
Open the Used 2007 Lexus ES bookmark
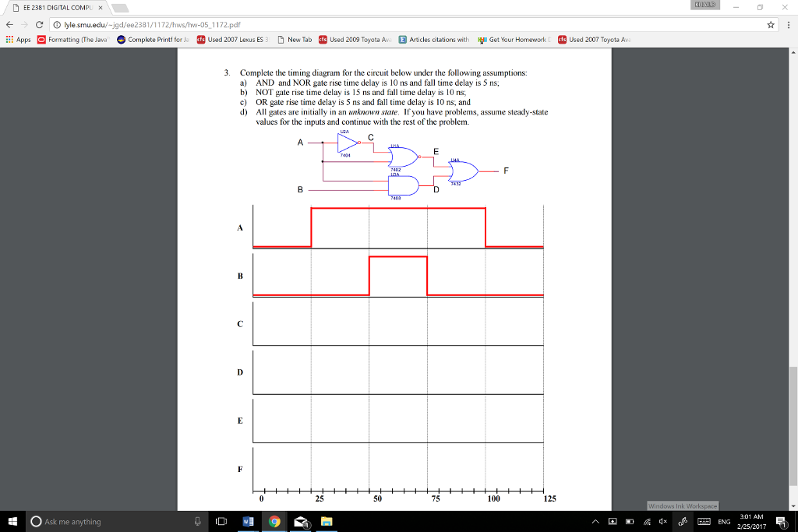234,38
